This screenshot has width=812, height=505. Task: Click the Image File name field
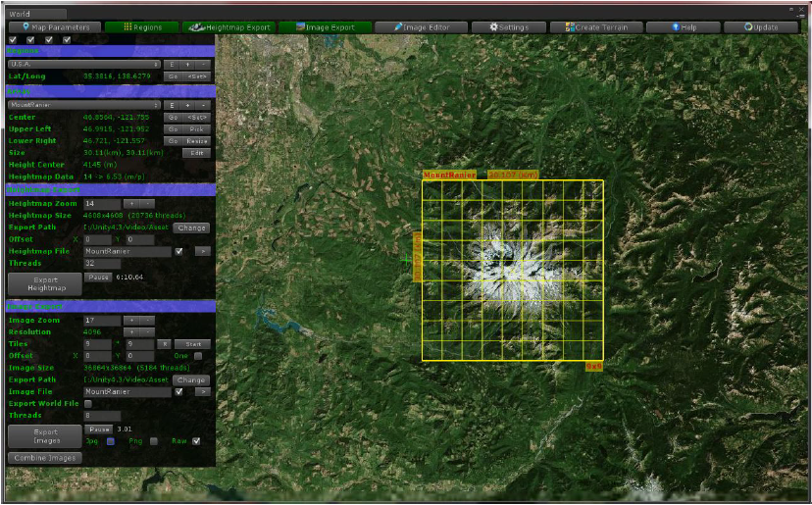[127, 392]
